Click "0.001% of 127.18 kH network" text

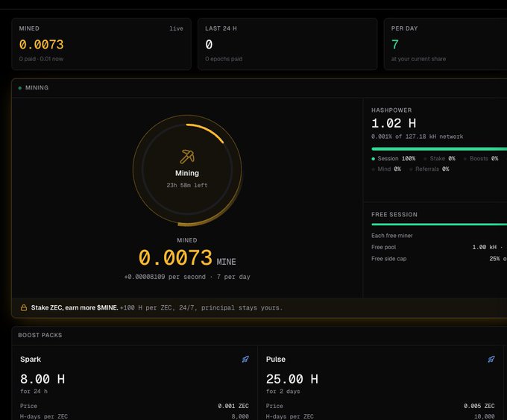tap(417, 137)
